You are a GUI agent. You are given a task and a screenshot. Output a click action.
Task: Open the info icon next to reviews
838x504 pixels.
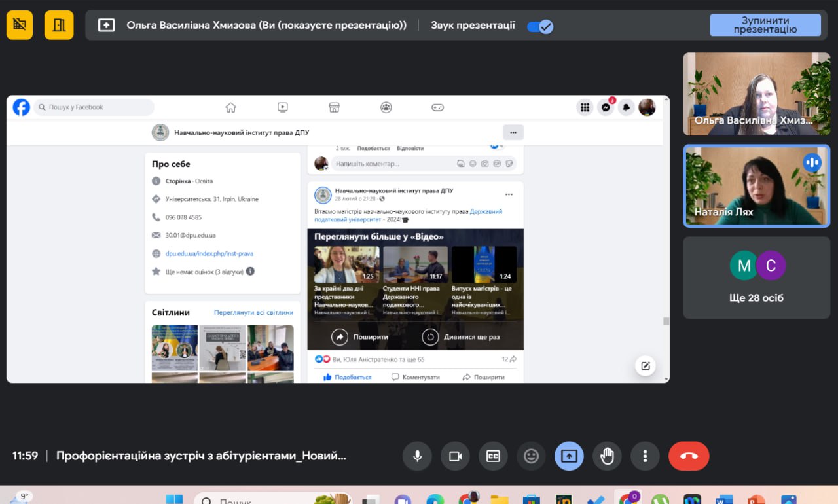point(250,271)
